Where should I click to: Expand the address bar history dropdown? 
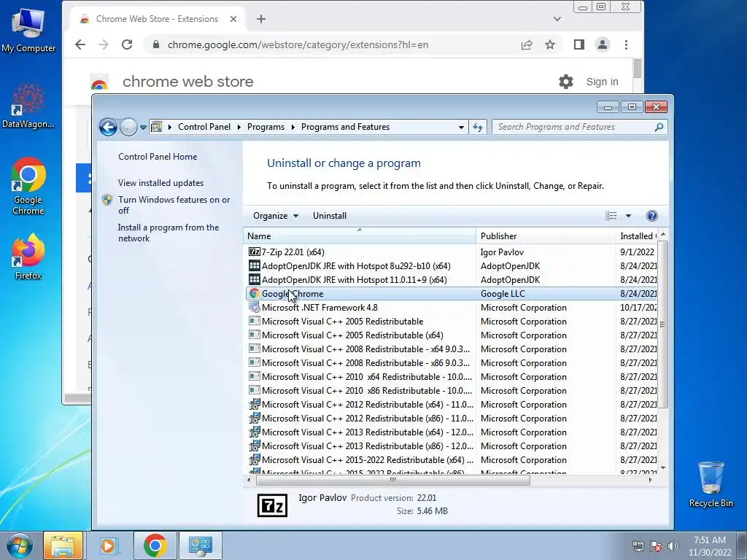[x=461, y=127]
